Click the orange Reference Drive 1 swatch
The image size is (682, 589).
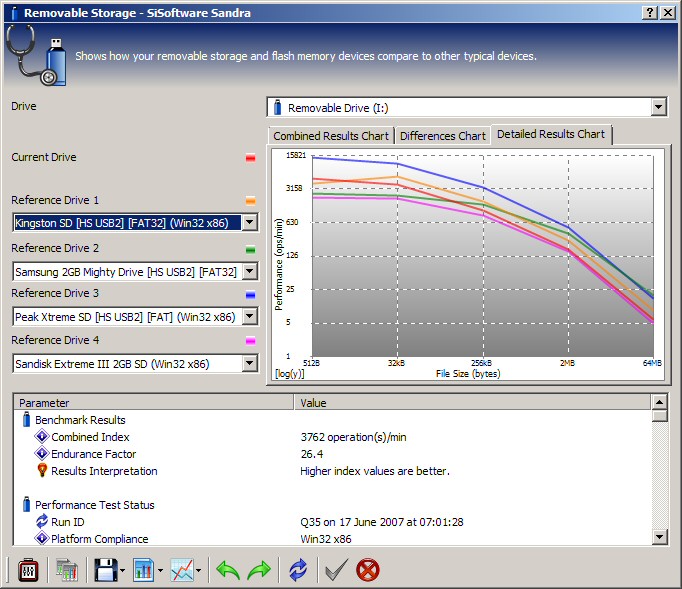tap(251, 200)
